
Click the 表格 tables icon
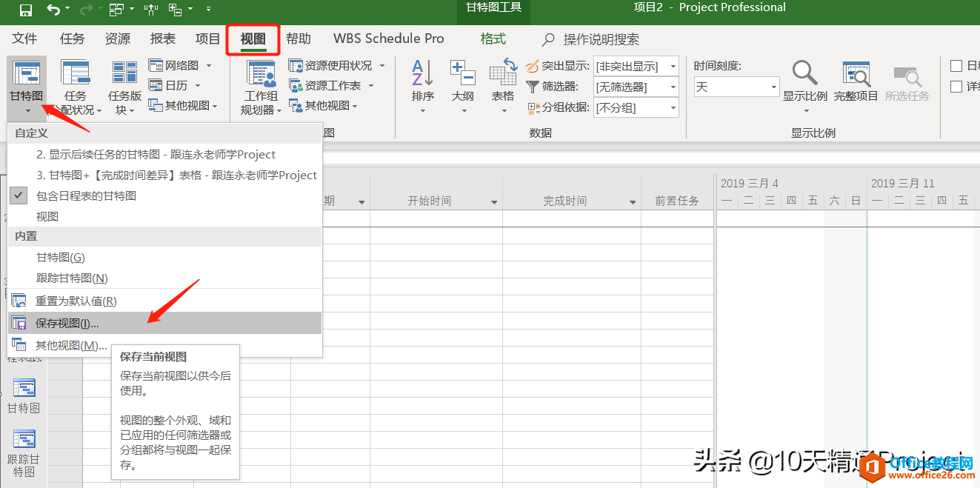coord(503,73)
